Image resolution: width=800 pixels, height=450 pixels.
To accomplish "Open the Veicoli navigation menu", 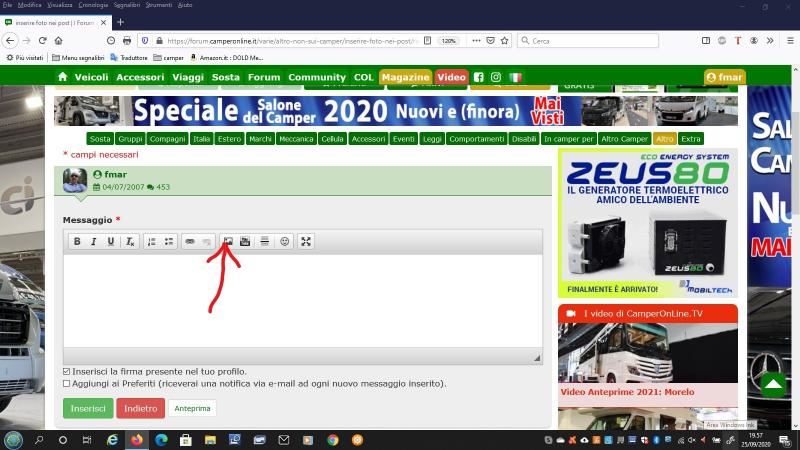I will pyautogui.click(x=93, y=77).
